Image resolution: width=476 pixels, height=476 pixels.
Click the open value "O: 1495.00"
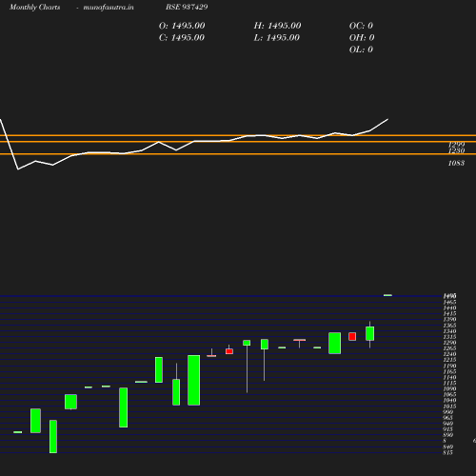182,26
